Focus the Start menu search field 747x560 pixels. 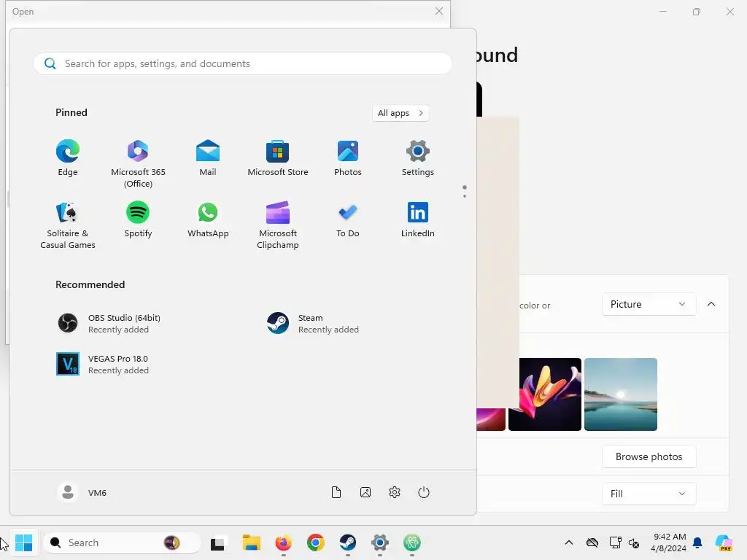[x=243, y=63]
